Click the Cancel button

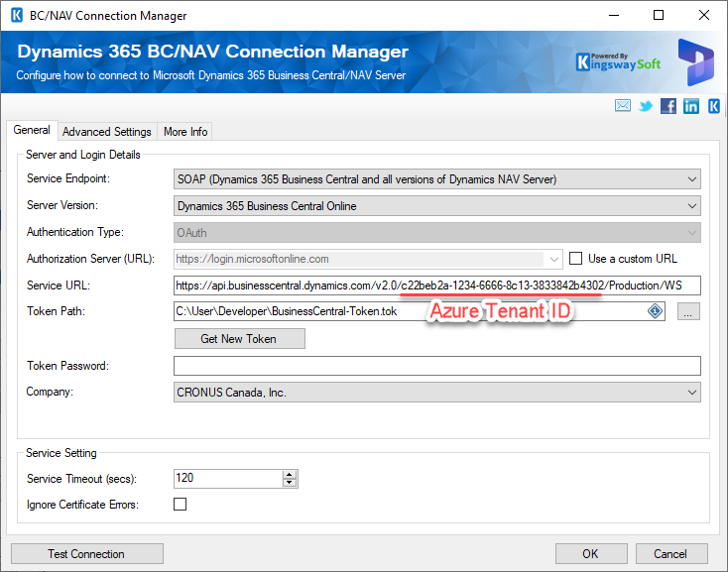pos(671,554)
